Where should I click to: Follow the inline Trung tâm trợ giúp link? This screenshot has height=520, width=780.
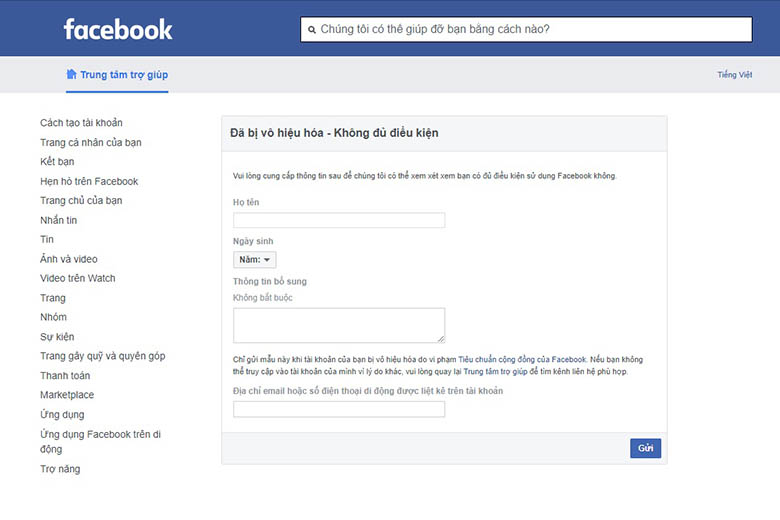(x=495, y=371)
